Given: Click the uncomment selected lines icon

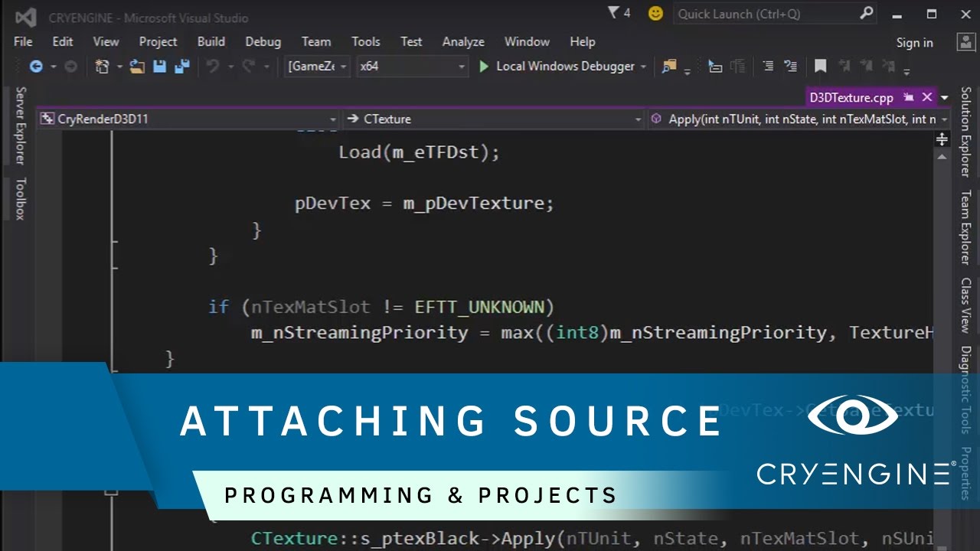Looking at the screenshot, I should tap(791, 67).
